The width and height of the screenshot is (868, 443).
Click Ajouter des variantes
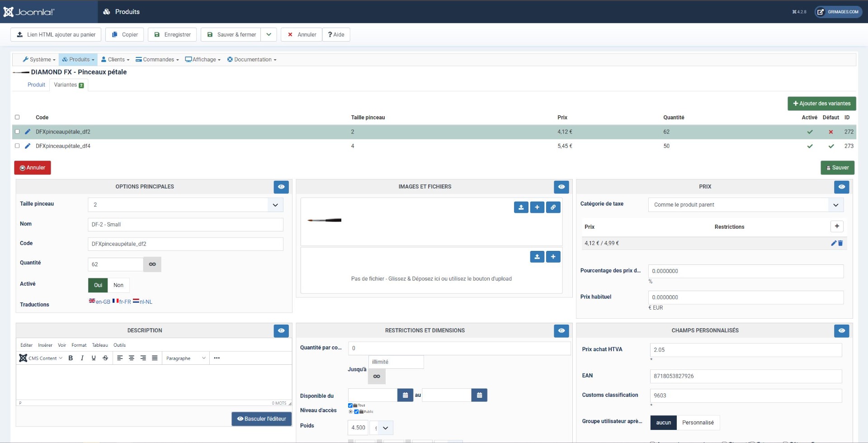tap(822, 104)
